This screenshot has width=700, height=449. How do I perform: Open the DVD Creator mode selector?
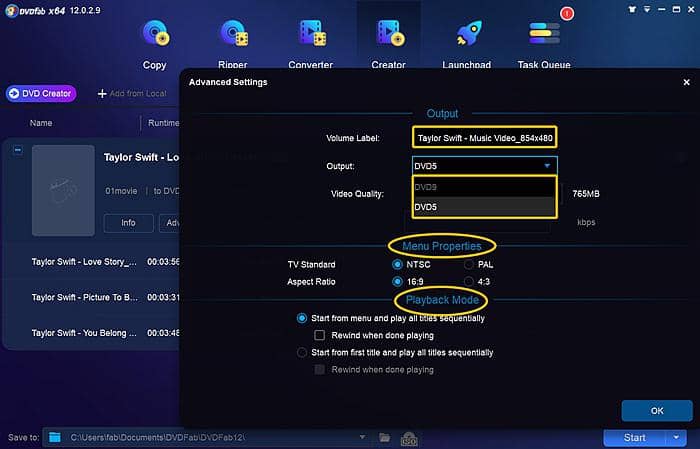coord(40,93)
